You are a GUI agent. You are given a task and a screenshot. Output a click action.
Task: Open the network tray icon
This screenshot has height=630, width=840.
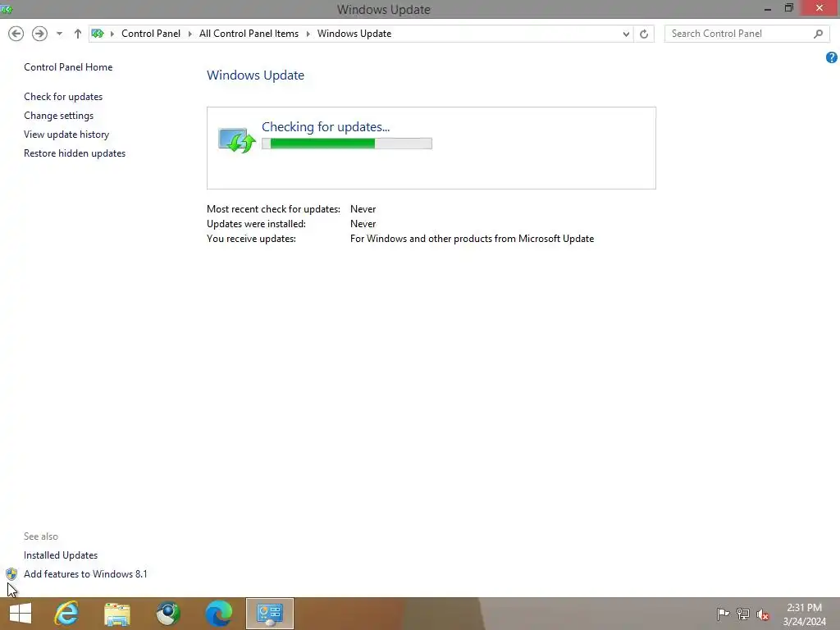click(743, 614)
